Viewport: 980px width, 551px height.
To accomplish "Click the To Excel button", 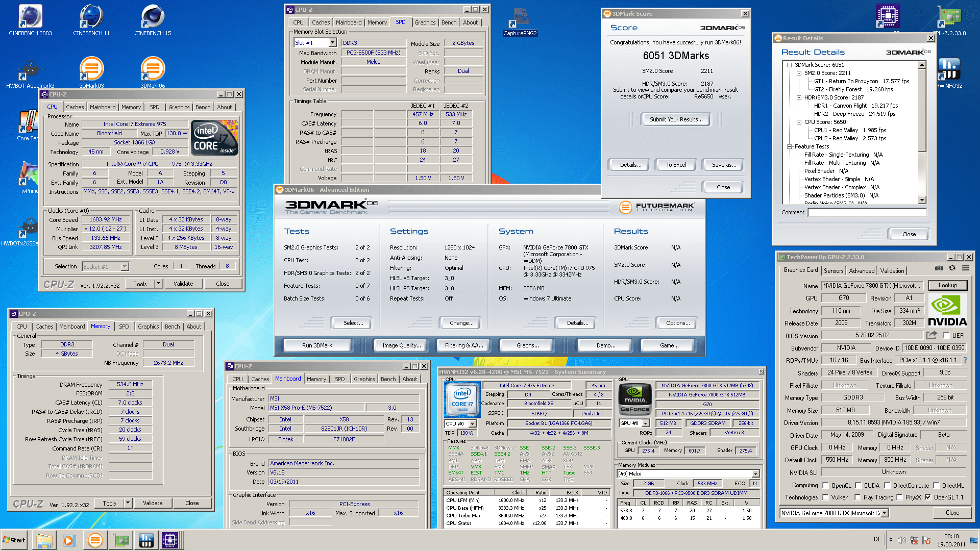I will coord(676,165).
